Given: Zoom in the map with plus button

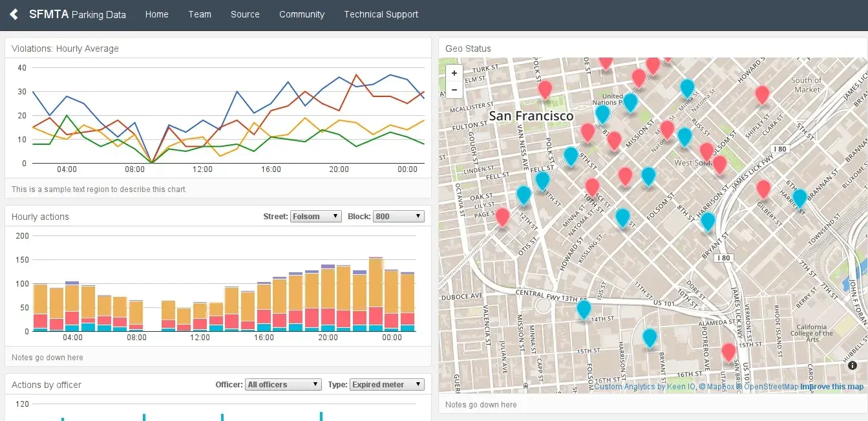Looking at the screenshot, I should pyautogui.click(x=454, y=73).
